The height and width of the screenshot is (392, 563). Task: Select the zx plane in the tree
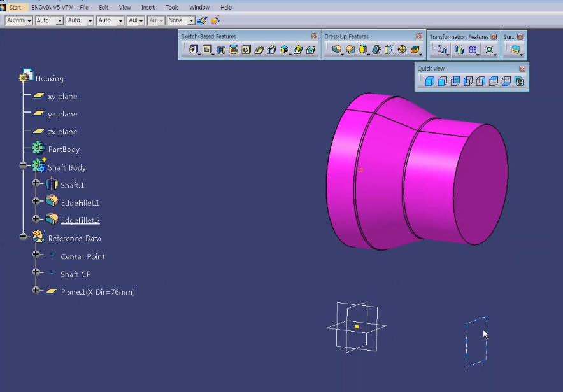(62, 132)
